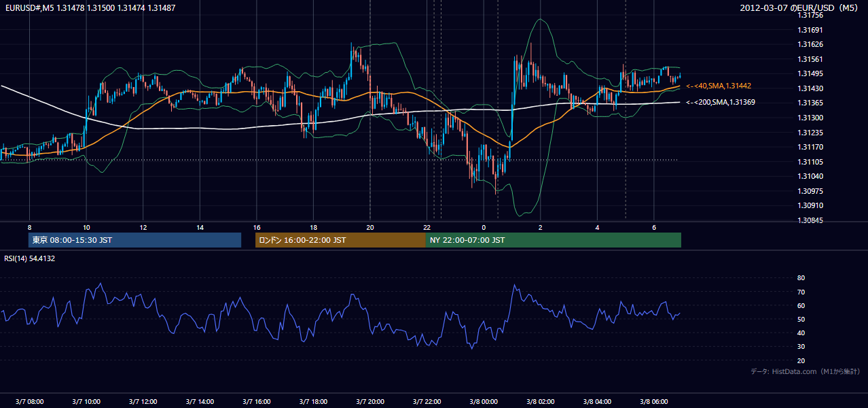Click the ロンドン 16:00-22:00 JST session bar
This screenshot has width=868, height=408.
click(x=340, y=240)
